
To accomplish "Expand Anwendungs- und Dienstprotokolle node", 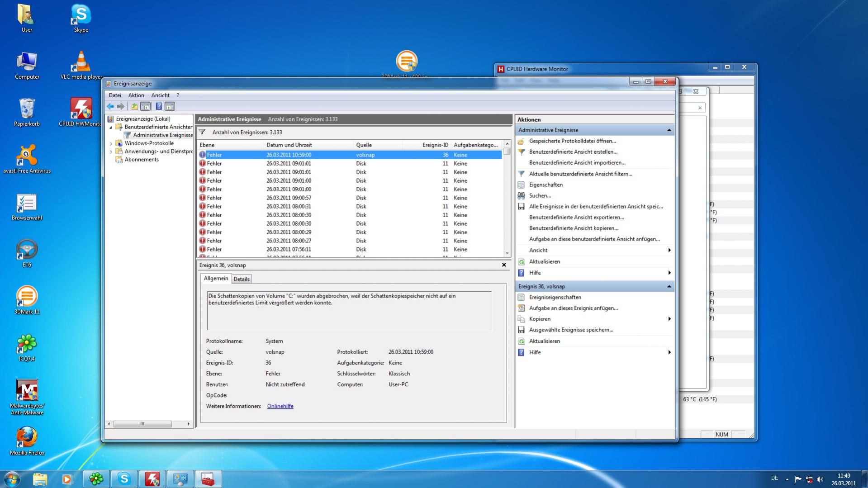I will [x=111, y=152].
